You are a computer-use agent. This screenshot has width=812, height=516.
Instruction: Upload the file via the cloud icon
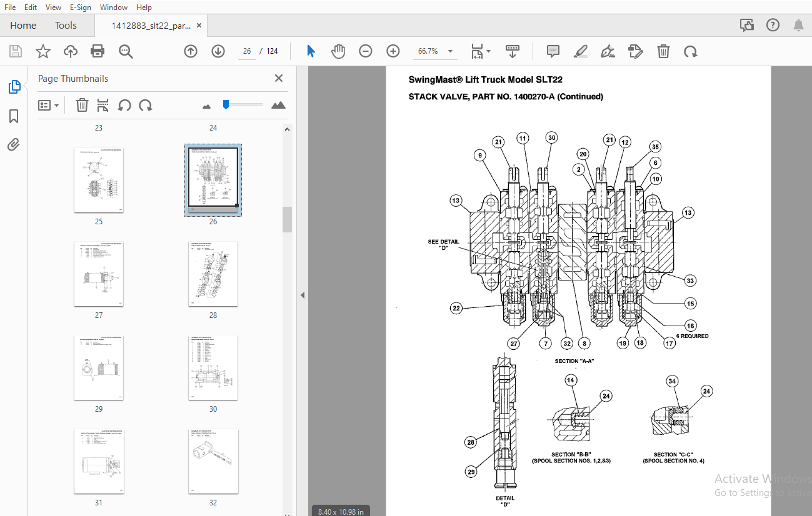(71, 51)
